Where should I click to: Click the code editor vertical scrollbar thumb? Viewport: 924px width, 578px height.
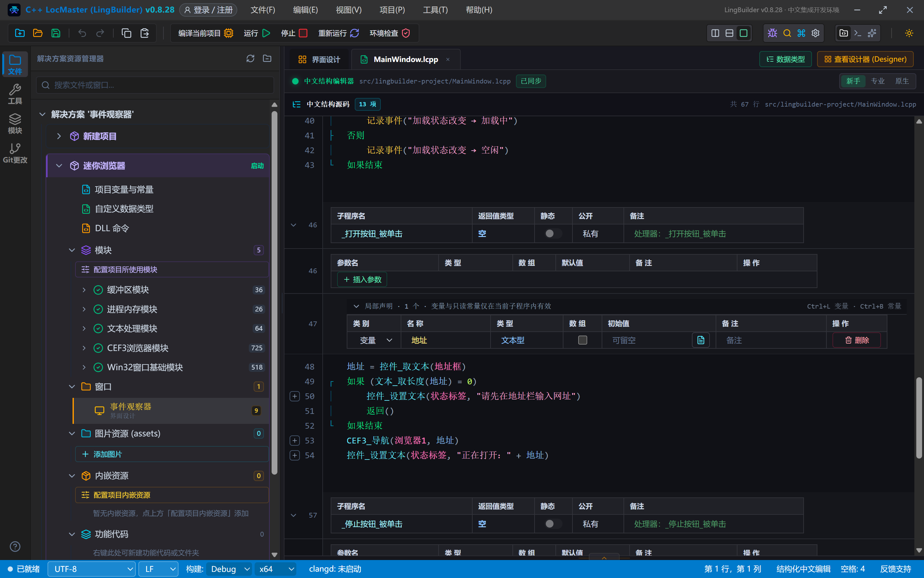click(919, 418)
